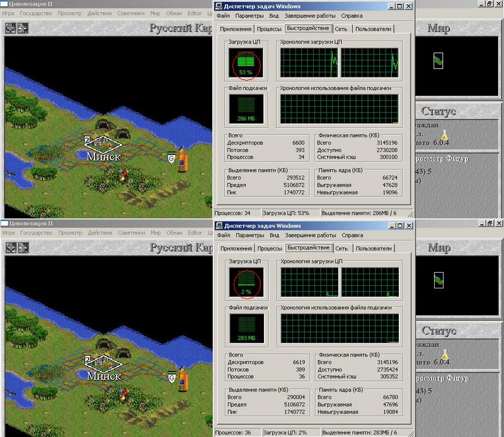Click the Civilization II title-bar icon in the upper screenshot
Screen dimensions: 504x437
(4, 4)
